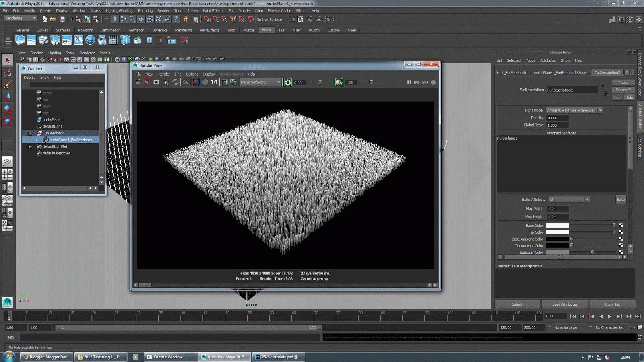Open the Light Model dropdown in Attribute Editor
Image resolution: width=644 pixels, height=362 pixels.
pos(599,110)
